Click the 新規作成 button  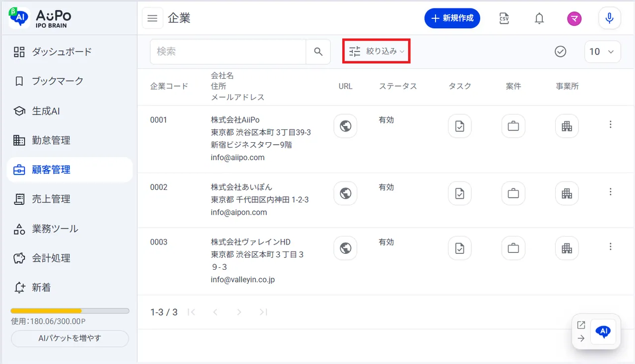point(452,18)
